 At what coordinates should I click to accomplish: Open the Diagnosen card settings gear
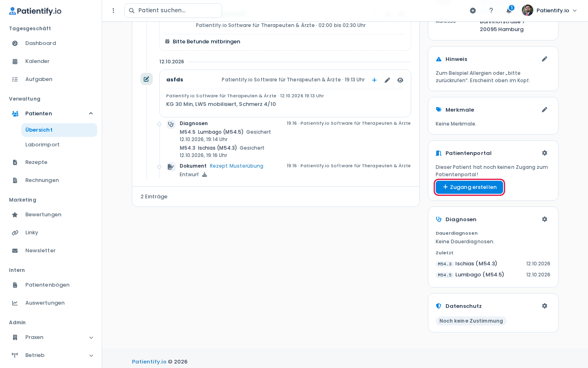pyautogui.click(x=544, y=219)
